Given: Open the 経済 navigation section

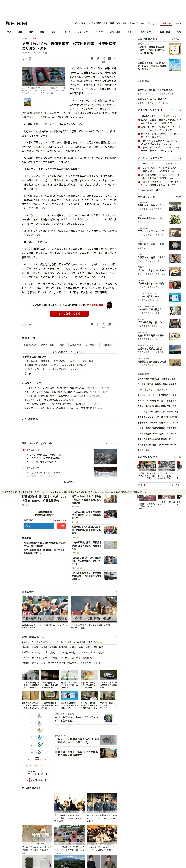Looking at the screenshot, I should pyautogui.click(x=31, y=32).
